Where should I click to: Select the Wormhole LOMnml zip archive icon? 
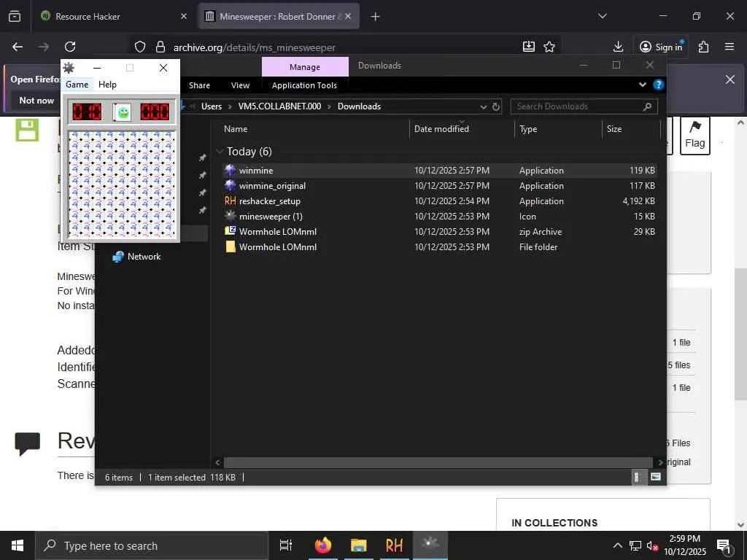click(231, 231)
